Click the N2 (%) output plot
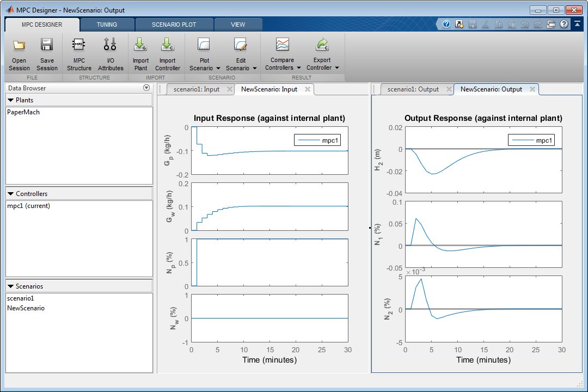Image resolution: width=588 pixels, height=392 pixels. (x=483, y=309)
